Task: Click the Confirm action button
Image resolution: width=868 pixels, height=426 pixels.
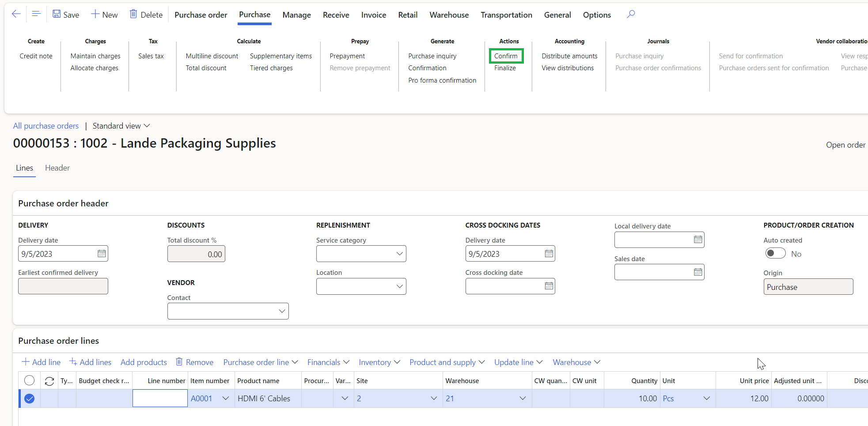Action: [x=506, y=56]
